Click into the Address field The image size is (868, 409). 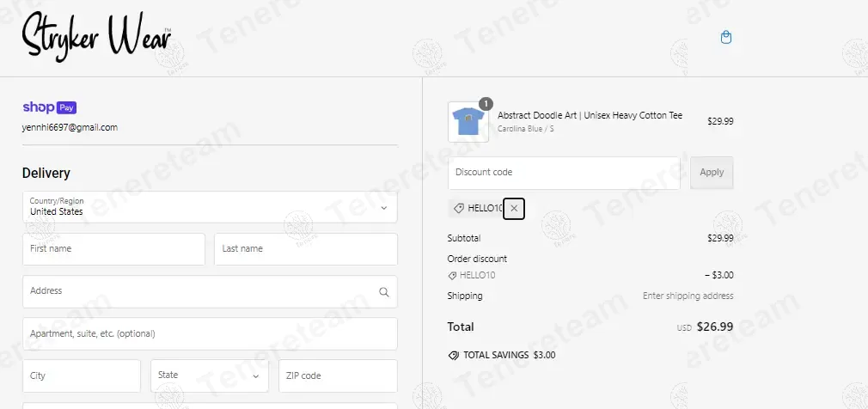point(210,291)
